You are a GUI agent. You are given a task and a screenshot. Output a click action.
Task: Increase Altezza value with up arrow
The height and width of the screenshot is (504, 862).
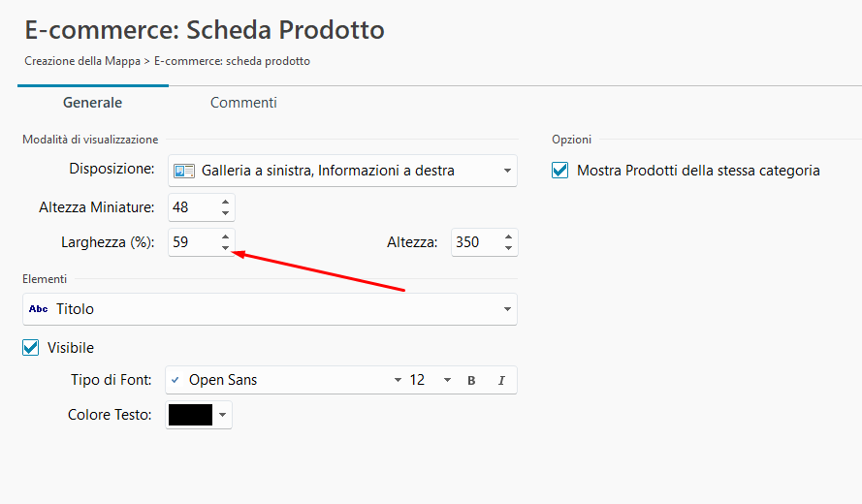pos(508,236)
